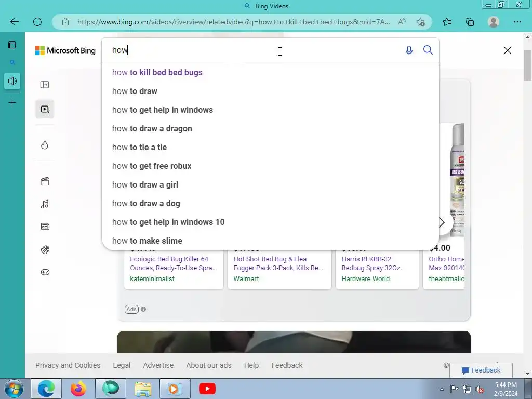Choose suggestion 'how to get help in windows'
The height and width of the screenshot is (399, 532).
(x=270, y=110)
